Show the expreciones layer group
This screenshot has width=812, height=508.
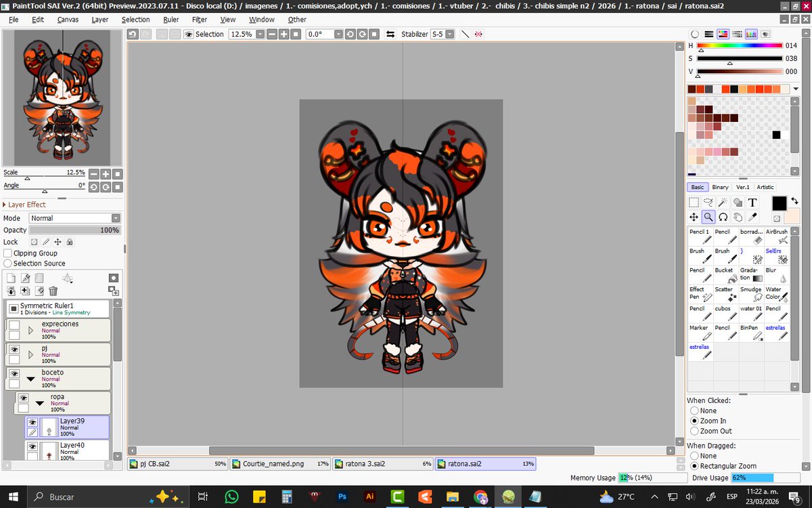(14, 324)
